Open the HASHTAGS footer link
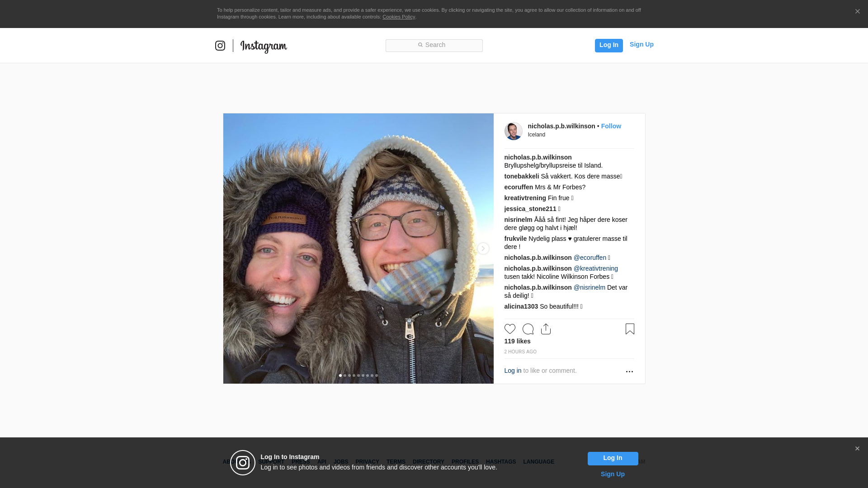Screen dimensions: 868x488 coord(500,462)
